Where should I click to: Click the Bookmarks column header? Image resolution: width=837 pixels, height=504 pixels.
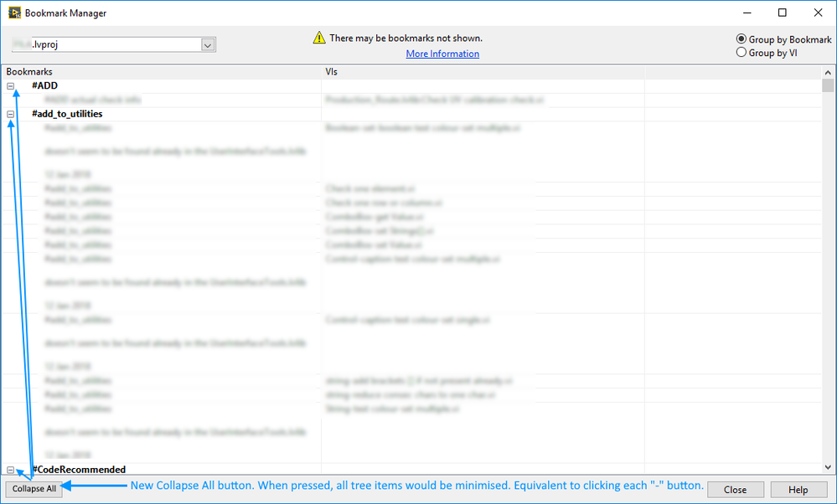pyautogui.click(x=29, y=72)
